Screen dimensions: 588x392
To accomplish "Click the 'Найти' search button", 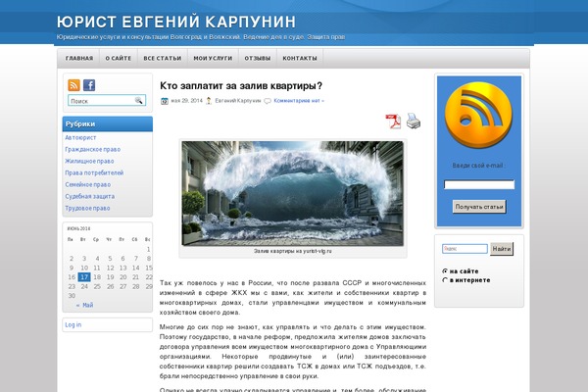I will 502,249.
